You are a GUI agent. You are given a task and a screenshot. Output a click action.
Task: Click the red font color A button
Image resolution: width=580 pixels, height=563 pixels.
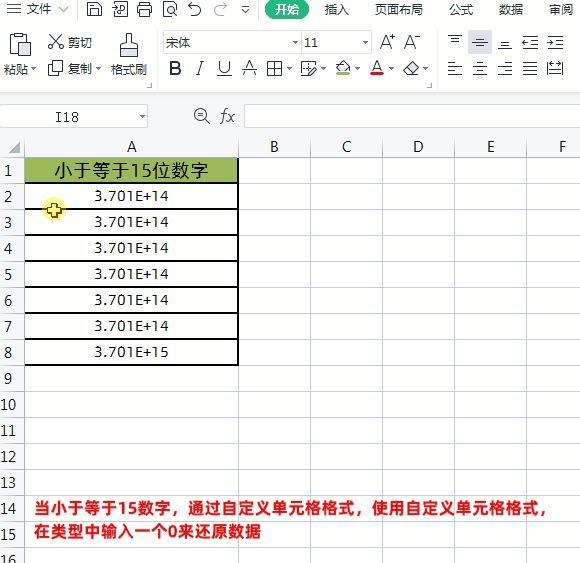click(x=377, y=68)
